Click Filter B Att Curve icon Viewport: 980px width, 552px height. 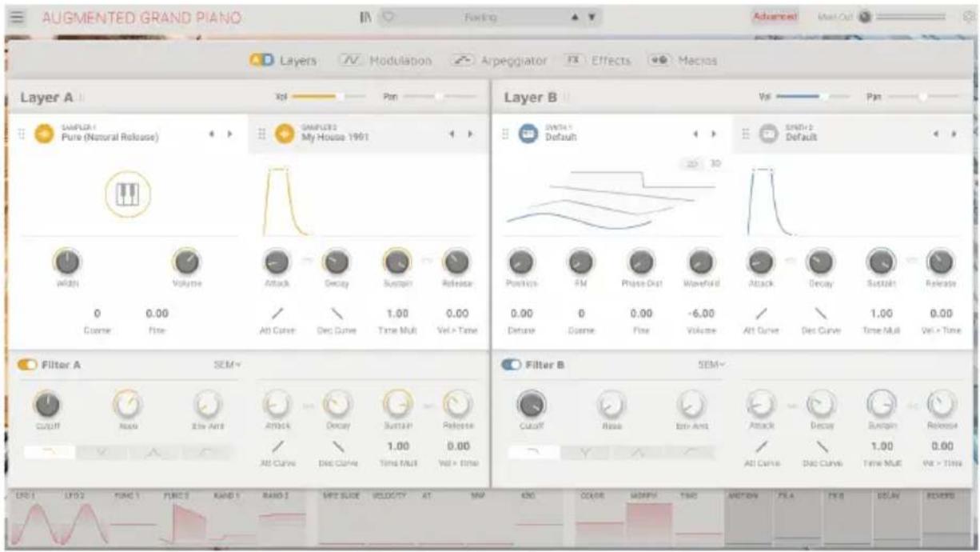click(759, 446)
